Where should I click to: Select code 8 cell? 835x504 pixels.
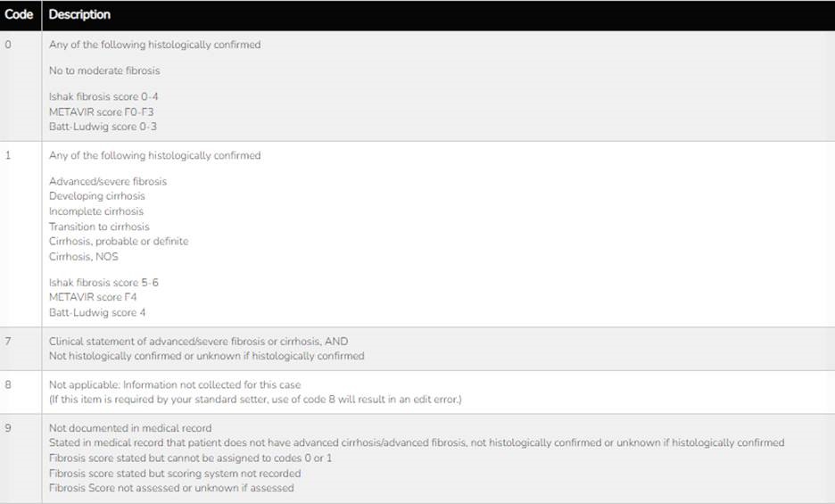(x=21, y=392)
